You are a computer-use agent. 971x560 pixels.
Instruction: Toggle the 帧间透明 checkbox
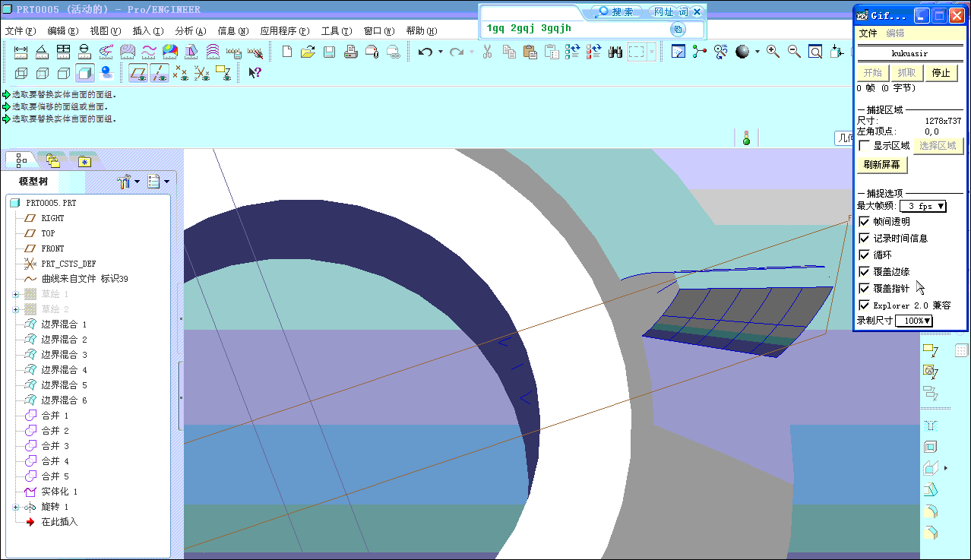[x=864, y=221]
